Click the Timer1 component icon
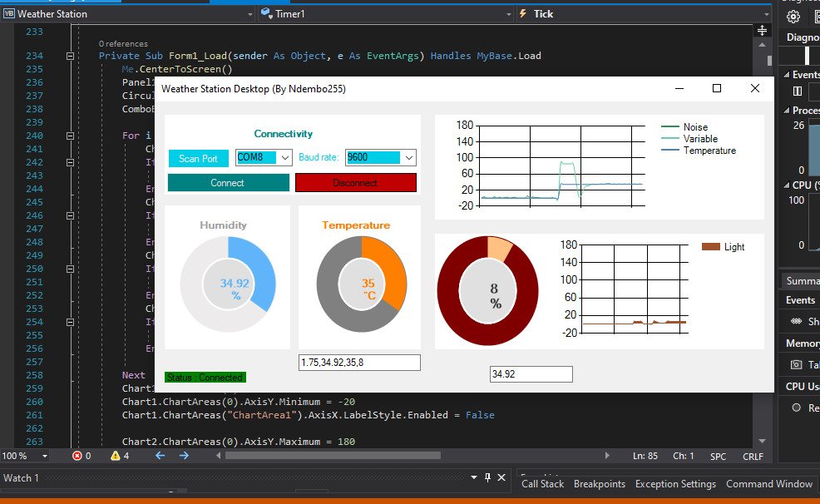 coord(266,13)
